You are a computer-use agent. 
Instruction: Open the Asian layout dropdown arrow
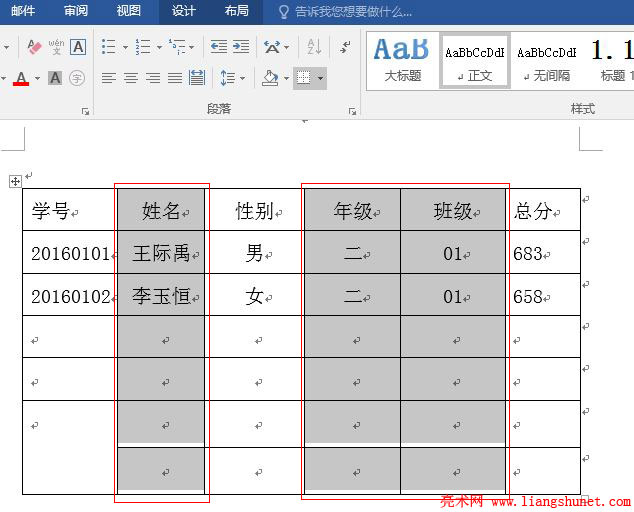click(x=287, y=47)
